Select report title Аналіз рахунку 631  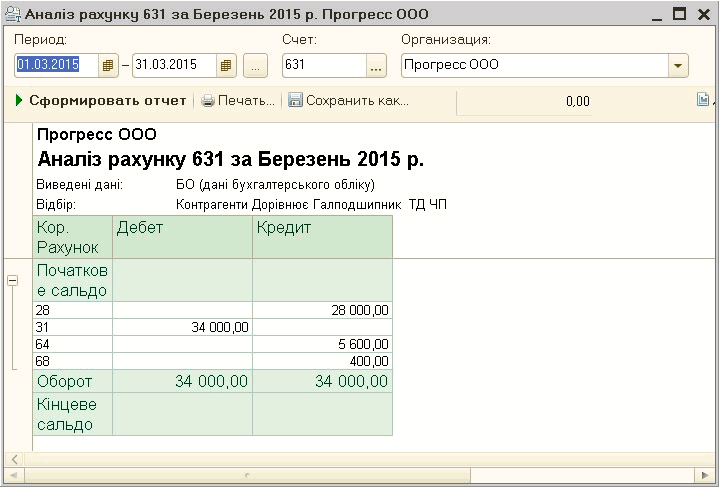click(231, 159)
